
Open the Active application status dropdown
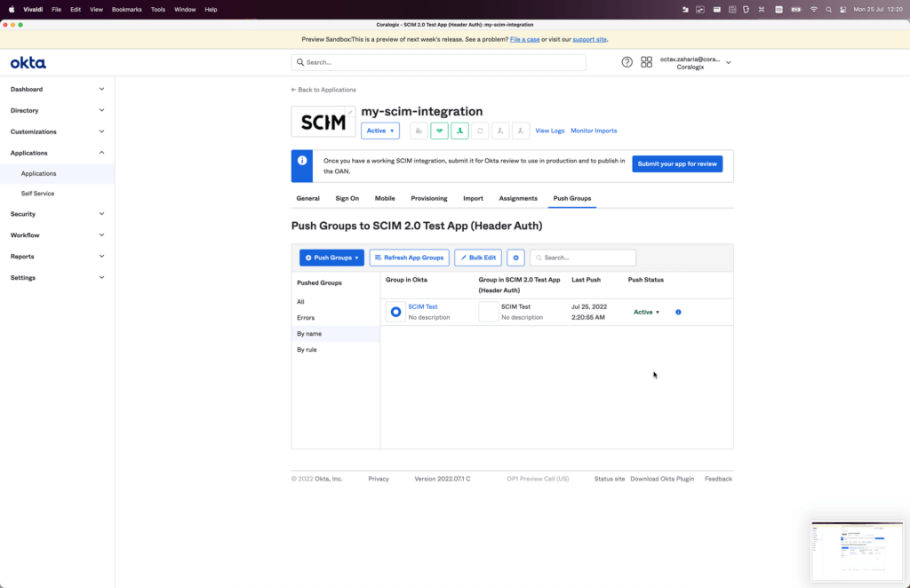pyautogui.click(x=380, y=131)
